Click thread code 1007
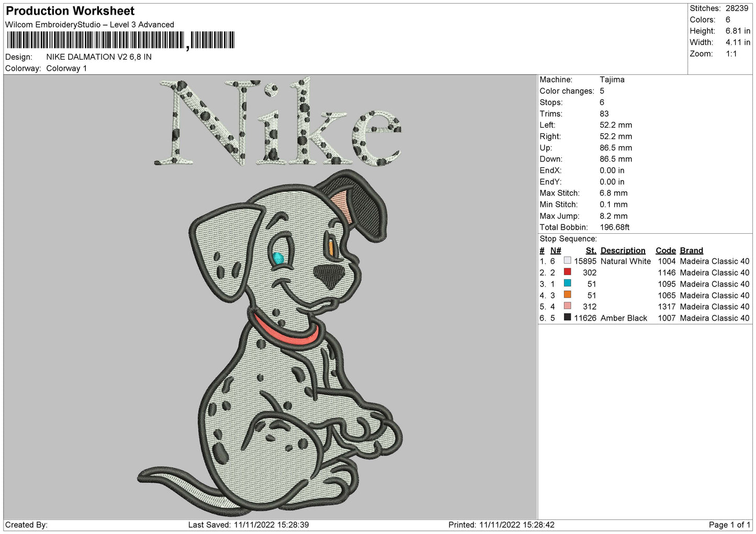Image resolution: width=756 pixels, height=534 pixels. pyautogui.click(x=667, y=318)
